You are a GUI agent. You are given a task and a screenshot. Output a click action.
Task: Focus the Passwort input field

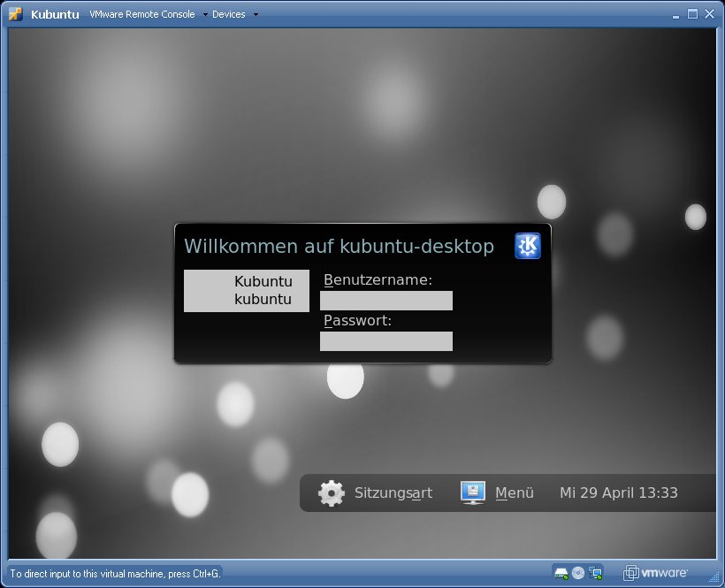pos(386,341)
